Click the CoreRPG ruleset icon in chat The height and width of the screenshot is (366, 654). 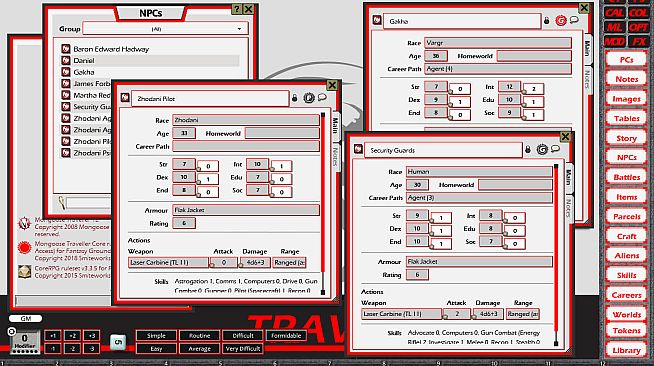click(x=25, y=271)
